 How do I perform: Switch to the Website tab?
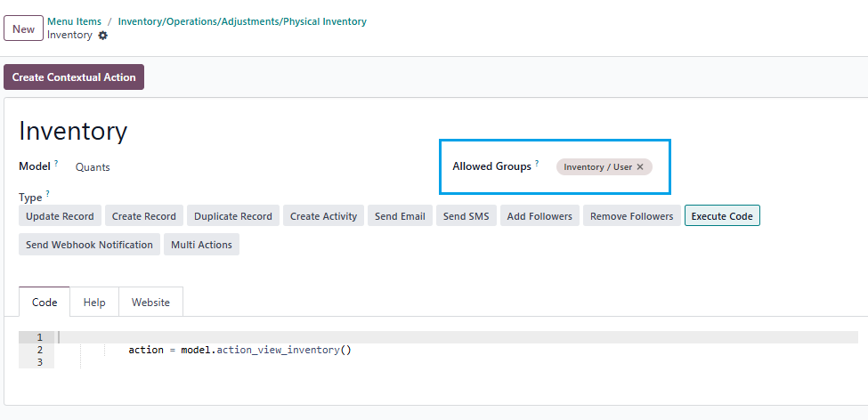tap(150, 303)
